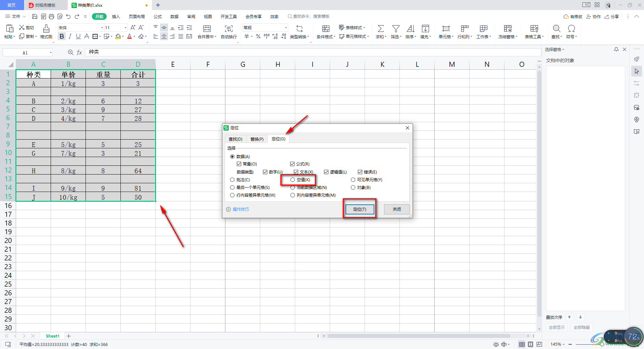Click the Conditional Formatting icon
Image resolution: width=644 pixels, height=349 pixels.
(326, 29)
